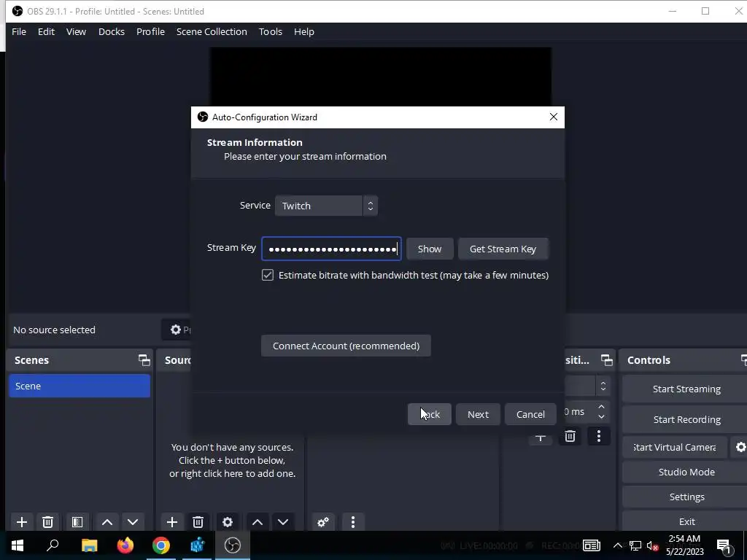Launch Google Chrome from taskbar
The width and height of the screenshot is (747, 560).
coord(161,545)
